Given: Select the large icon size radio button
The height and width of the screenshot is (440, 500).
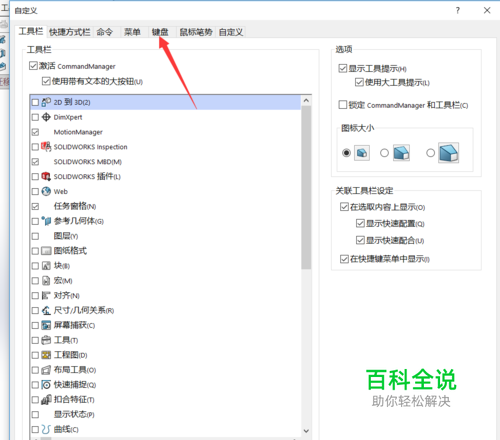Looking at the screenshot, I should click(430, 153).
